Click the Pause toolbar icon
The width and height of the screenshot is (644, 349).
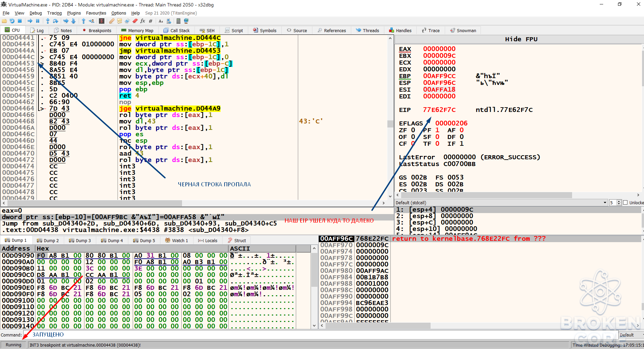tap(38, 21)
